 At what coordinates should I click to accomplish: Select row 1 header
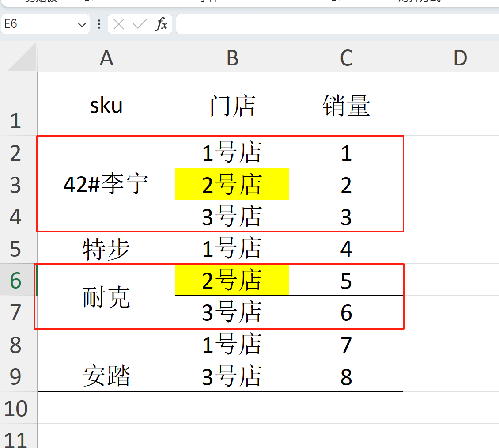tap(19, 104)
